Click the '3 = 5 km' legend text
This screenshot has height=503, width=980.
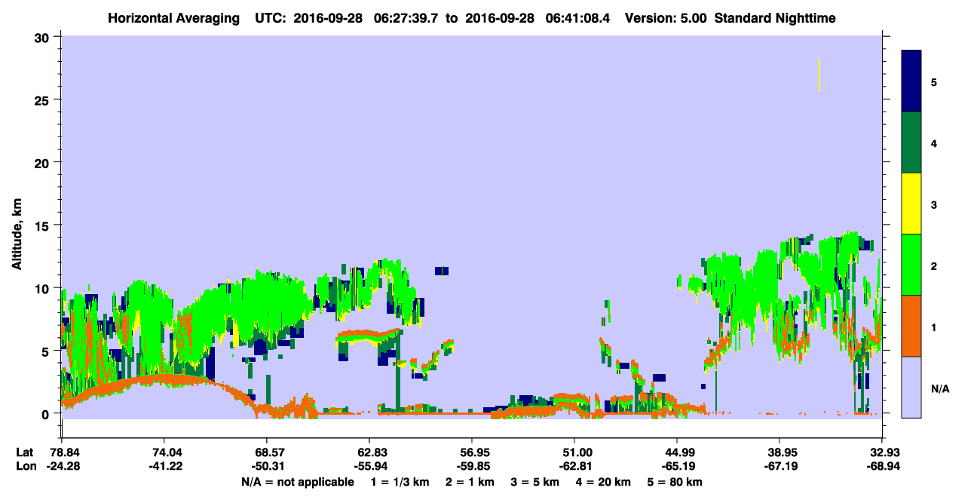point(535,482)
